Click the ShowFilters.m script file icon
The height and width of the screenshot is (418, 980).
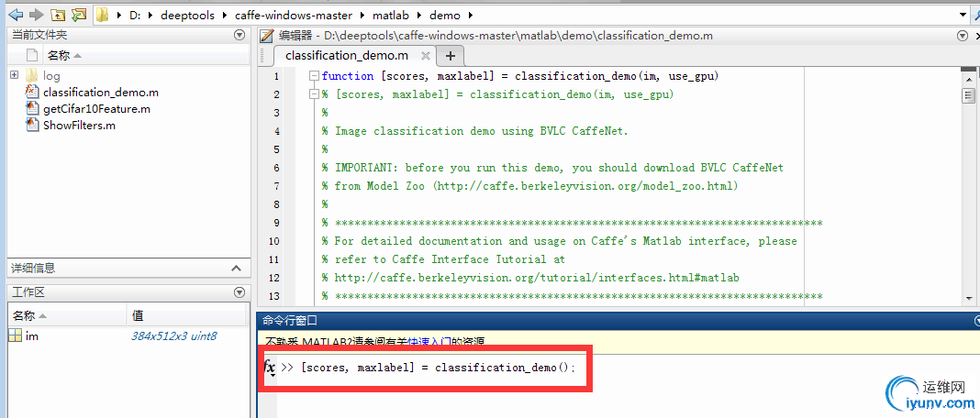(32, 125)
